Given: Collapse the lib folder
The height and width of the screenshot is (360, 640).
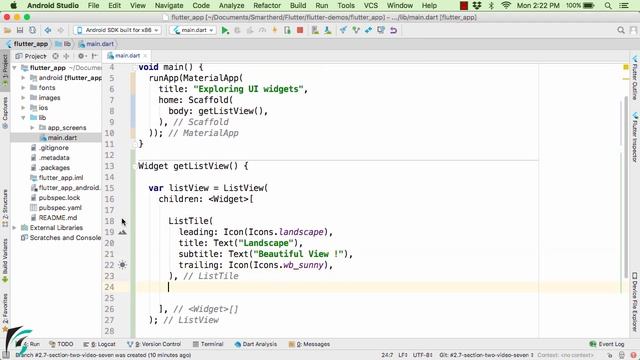Looking at the screenshot, I should (x=23, y=118).
